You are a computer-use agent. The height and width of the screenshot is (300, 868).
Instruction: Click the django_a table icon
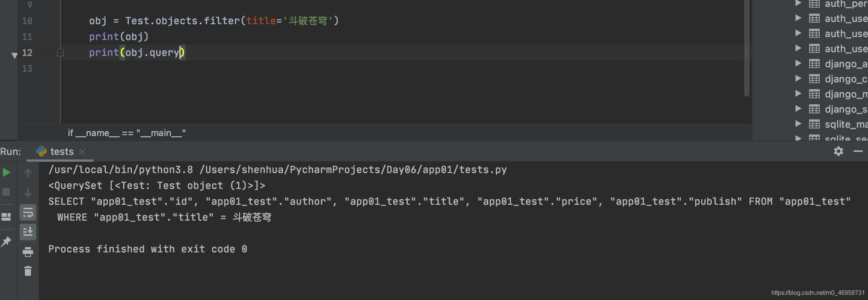click(814, 64)
